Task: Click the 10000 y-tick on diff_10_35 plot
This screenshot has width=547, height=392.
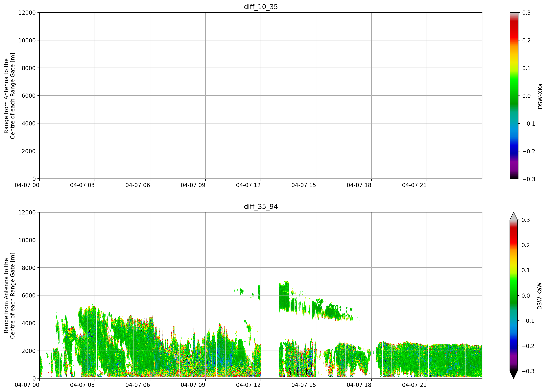Action: click(27, 40)
